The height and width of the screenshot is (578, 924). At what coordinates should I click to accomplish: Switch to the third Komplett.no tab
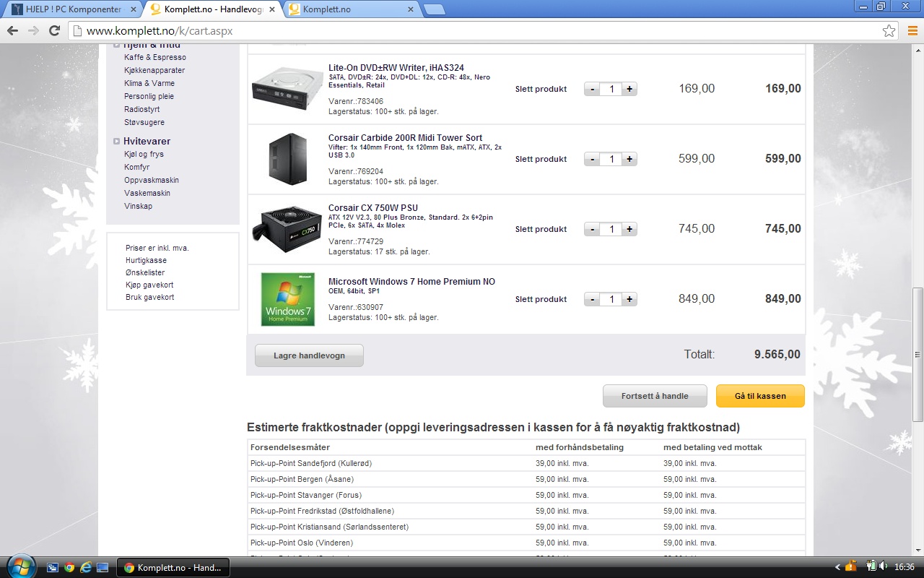[x=350, y=9]
